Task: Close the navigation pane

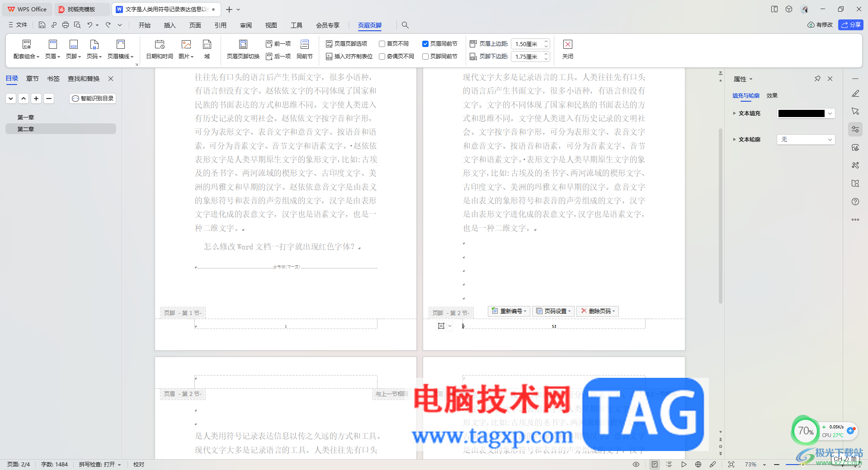Action: click(x=111, y=79)
